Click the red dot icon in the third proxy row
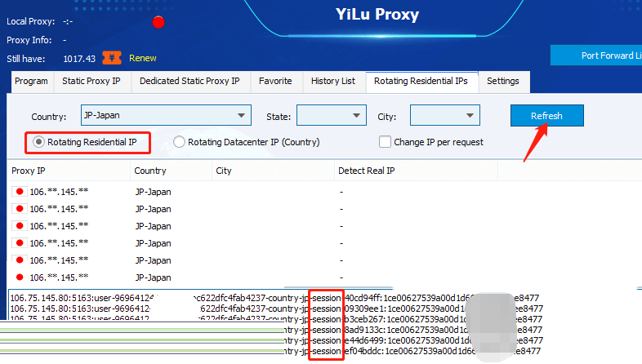The width and height of the screenshot is (642, 364). (20, 226)
